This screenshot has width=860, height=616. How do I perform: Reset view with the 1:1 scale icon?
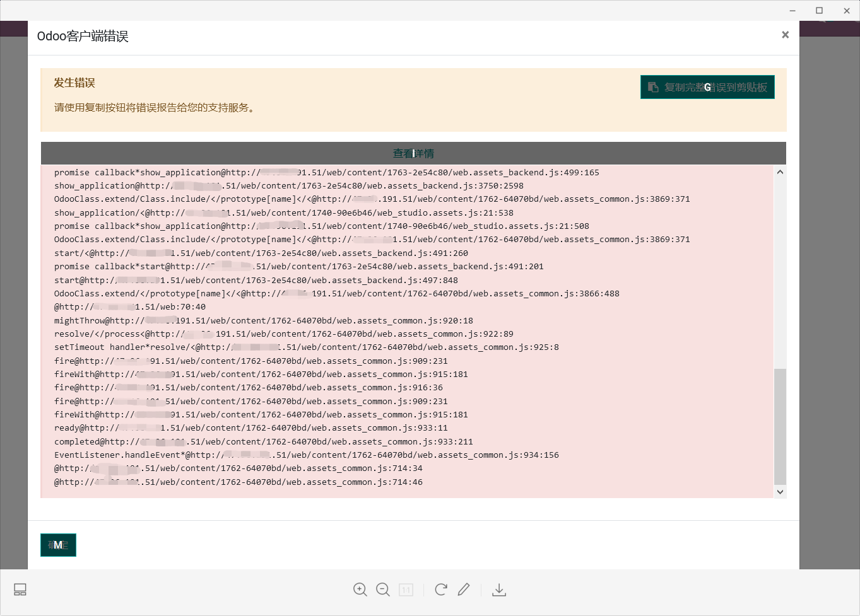[x=406, y=590]
